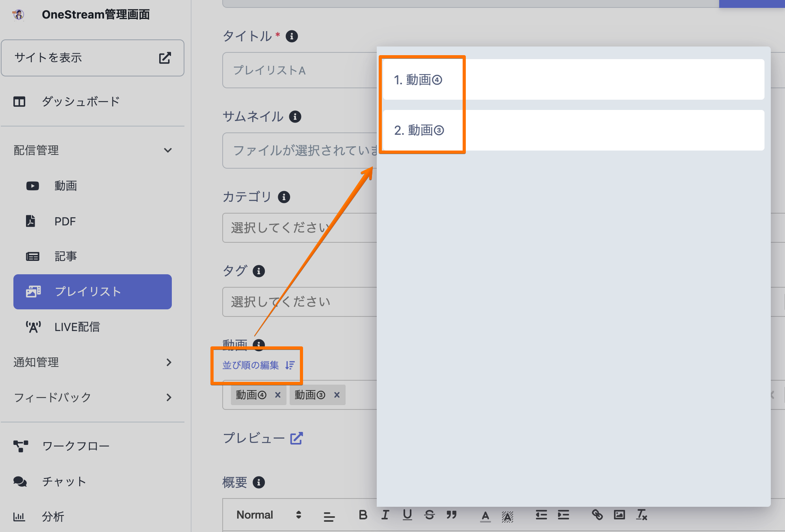This screenshot has height=532, width=785.
Task: Collapse the 配信管理 sidebar section
Action: (168, 150)
